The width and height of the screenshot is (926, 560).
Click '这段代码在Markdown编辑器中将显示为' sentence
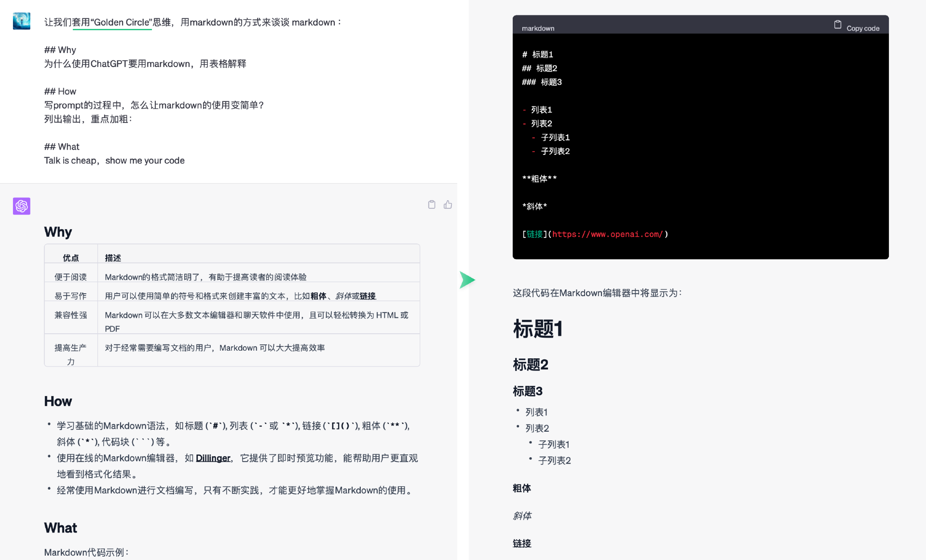(597, 293)
